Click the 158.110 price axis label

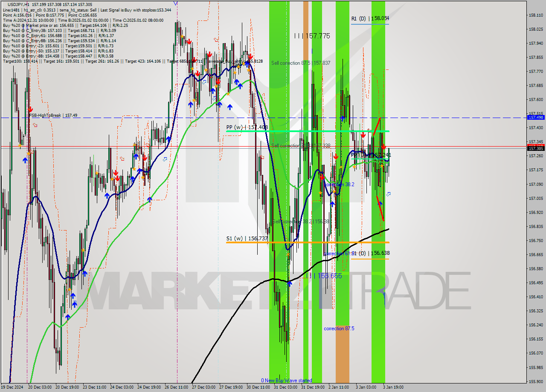click(x=536, y=15)
